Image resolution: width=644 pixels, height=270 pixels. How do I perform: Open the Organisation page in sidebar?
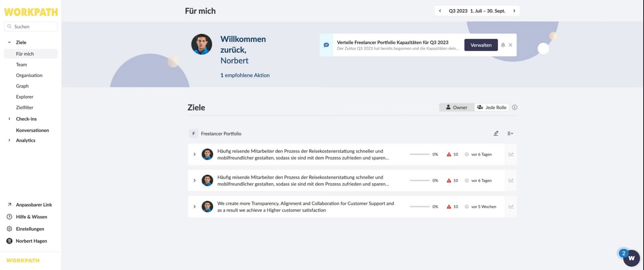point(29,75)
